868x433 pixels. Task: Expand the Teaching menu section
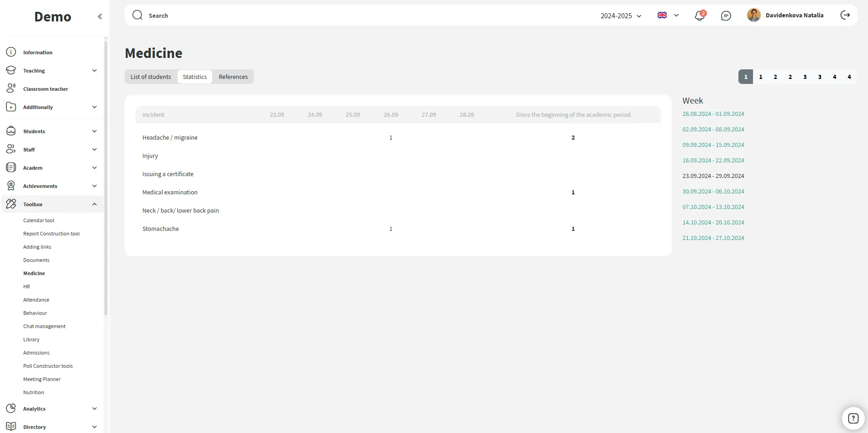click(x=94, y=71)
